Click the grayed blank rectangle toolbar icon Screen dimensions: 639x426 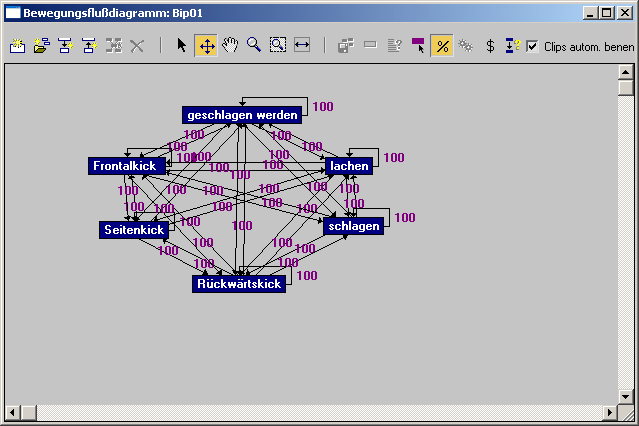coord(370,44)
